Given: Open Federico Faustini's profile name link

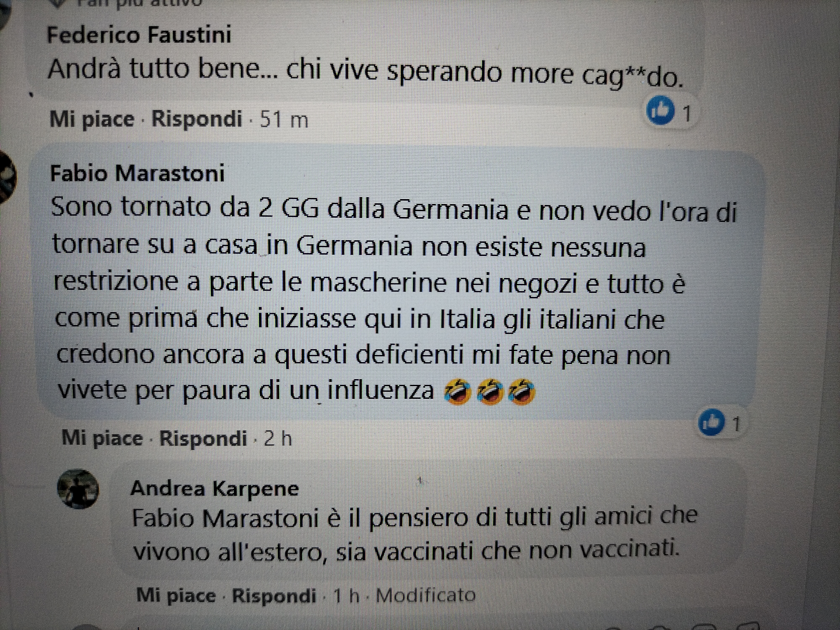Looking at the screenshot, I should pos(139,35).
